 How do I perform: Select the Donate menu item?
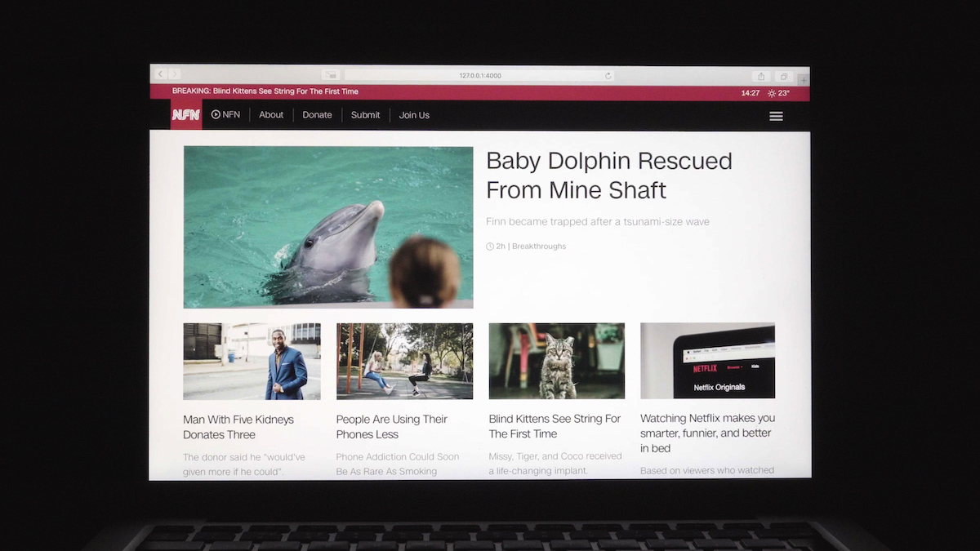tap(317, 115)
